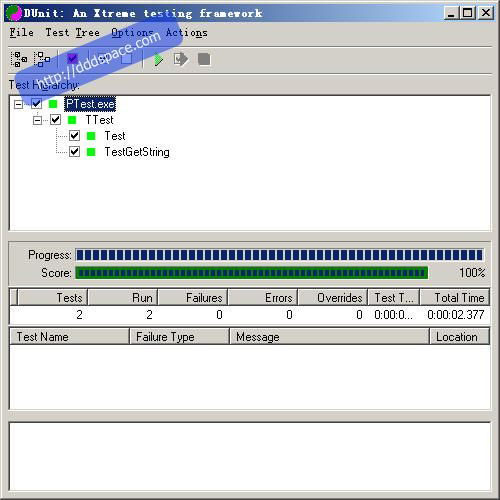Collapse the PTest.exe tree node
Viewport: 500px width, 500px height.
coord(18,104)
